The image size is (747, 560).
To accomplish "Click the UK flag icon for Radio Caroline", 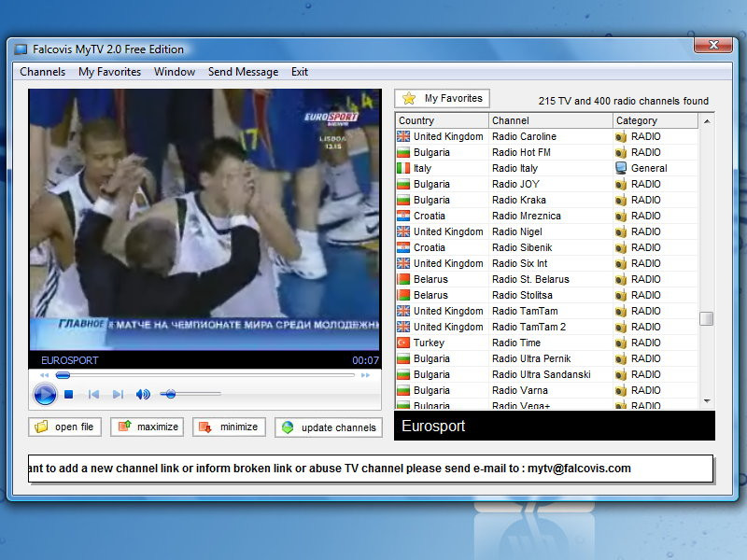I will click(x=403, y=136).
